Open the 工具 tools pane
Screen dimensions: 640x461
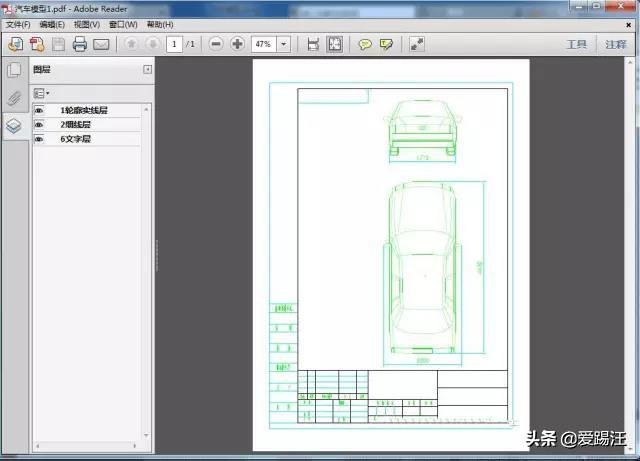[x=577, y=44]
